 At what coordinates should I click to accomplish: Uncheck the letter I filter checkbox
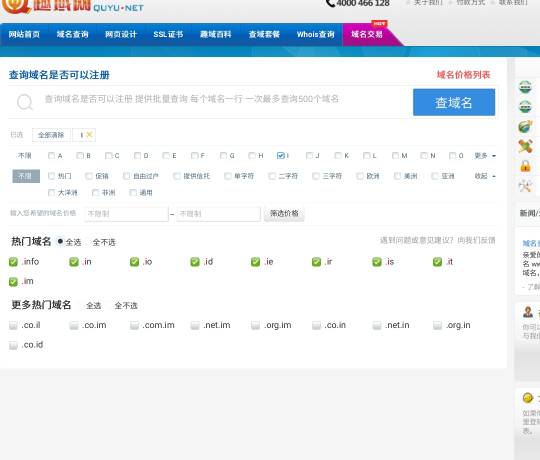281,156
